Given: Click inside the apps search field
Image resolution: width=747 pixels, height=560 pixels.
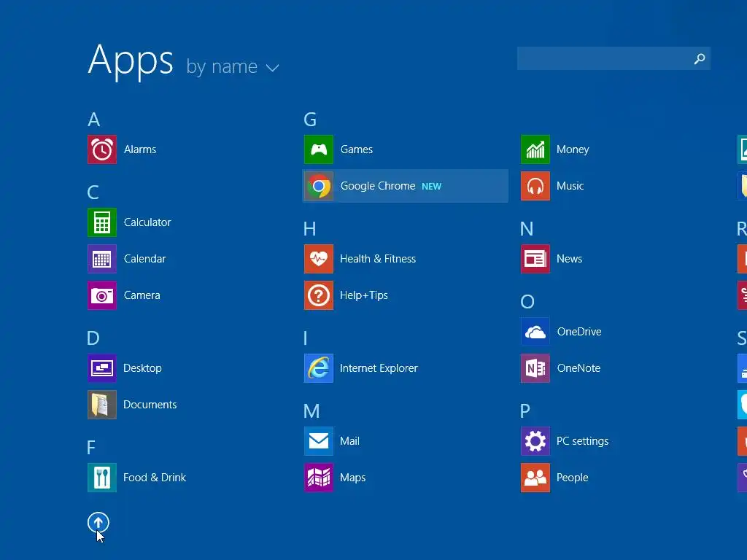Looking at the screenshot, I should tap(614, 58).
